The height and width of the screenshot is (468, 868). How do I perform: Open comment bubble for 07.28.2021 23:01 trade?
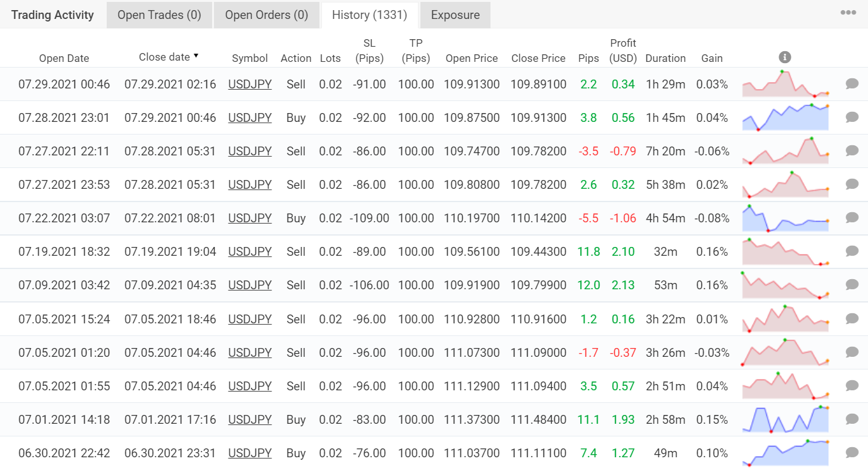[x=852, y=117]
